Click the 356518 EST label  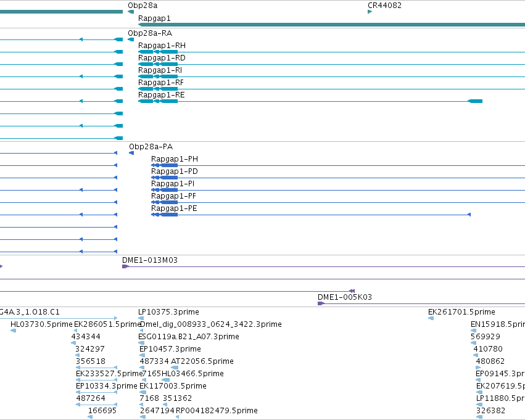(x=91, y=361)
